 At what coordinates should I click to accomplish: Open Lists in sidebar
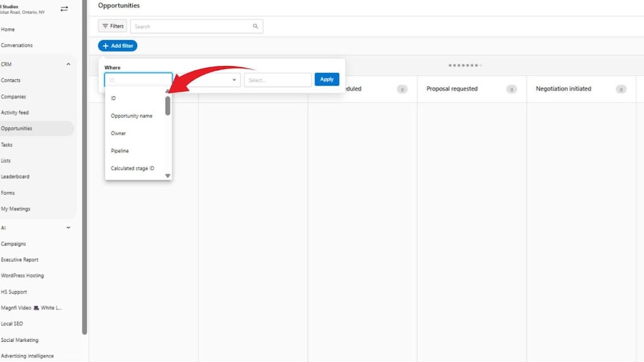(6, 160)
